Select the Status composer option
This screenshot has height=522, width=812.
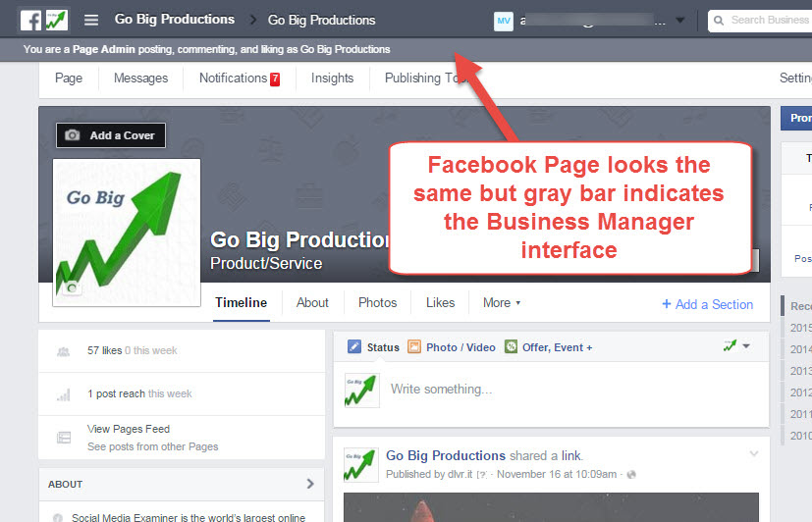coord(383,347)
